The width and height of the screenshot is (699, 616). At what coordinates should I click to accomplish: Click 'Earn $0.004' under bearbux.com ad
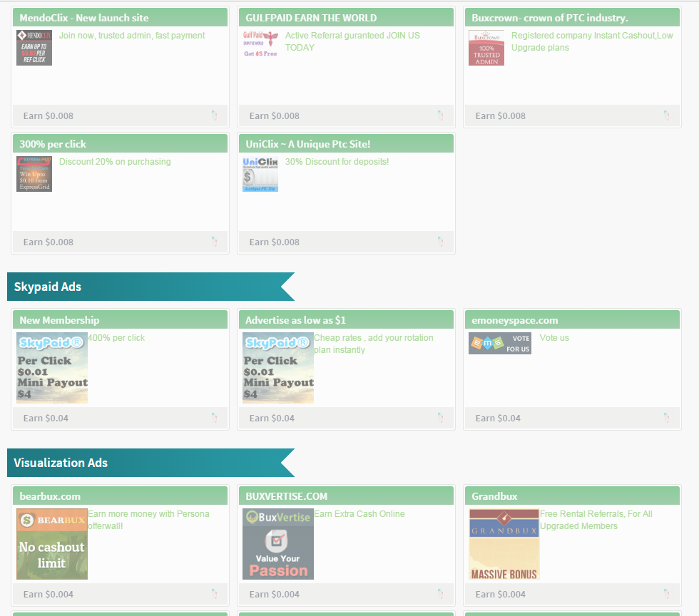(49, 594)
